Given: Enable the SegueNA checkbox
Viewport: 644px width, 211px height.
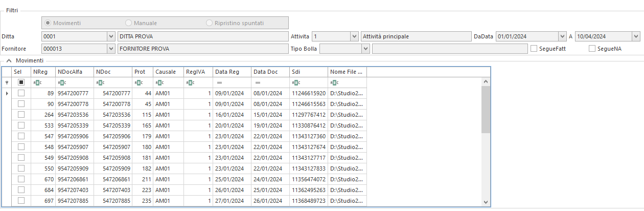Looking at the screenshot, I should [x=592, y=49].
